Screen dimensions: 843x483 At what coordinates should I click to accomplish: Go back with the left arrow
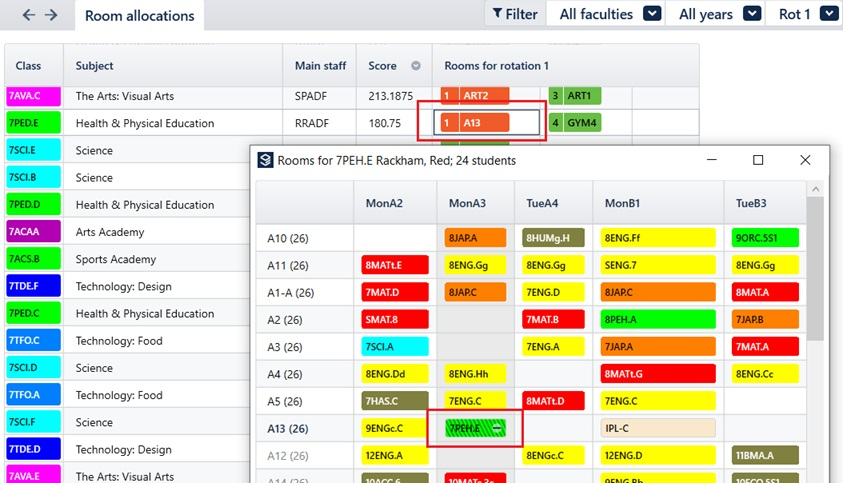pyautogui.click(x=28, y=15)
